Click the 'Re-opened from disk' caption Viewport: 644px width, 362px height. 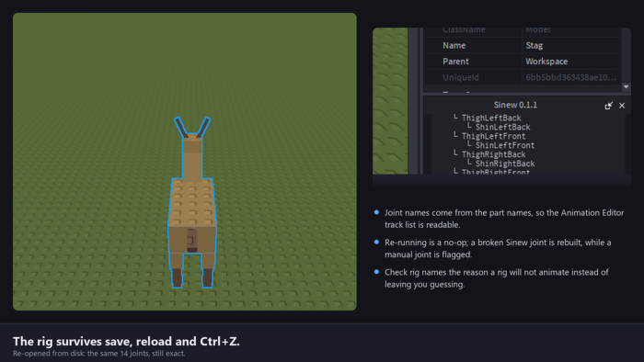[98, 354]
